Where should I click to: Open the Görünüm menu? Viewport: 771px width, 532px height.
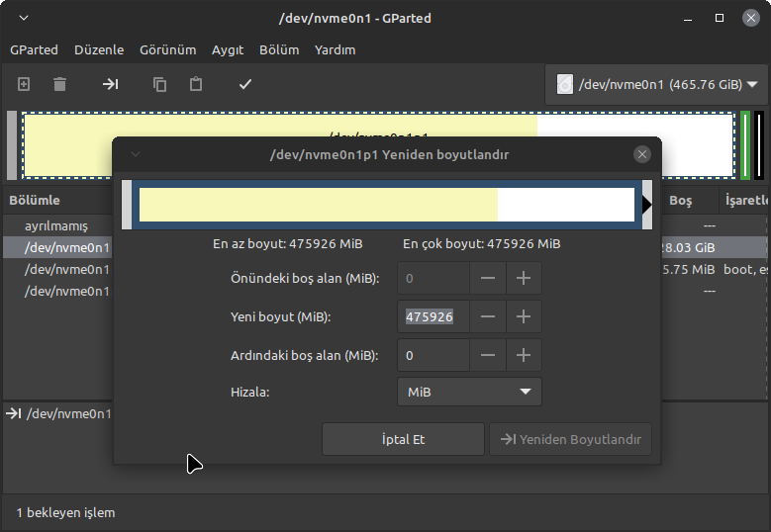coord(167,50)
